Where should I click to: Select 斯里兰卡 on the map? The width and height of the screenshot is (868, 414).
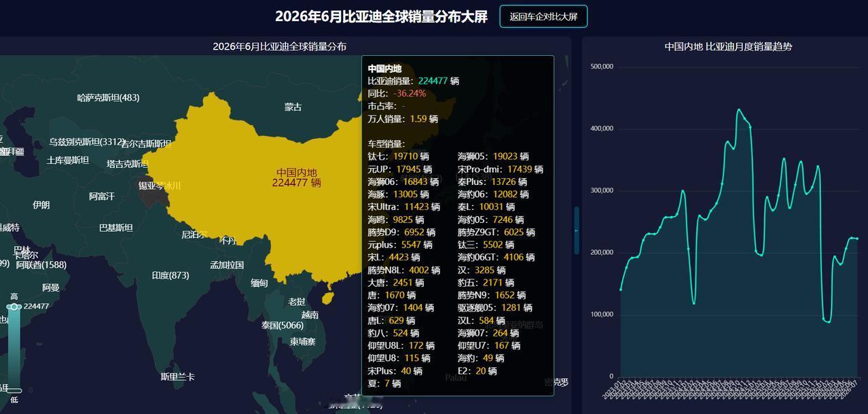point(178,377)
